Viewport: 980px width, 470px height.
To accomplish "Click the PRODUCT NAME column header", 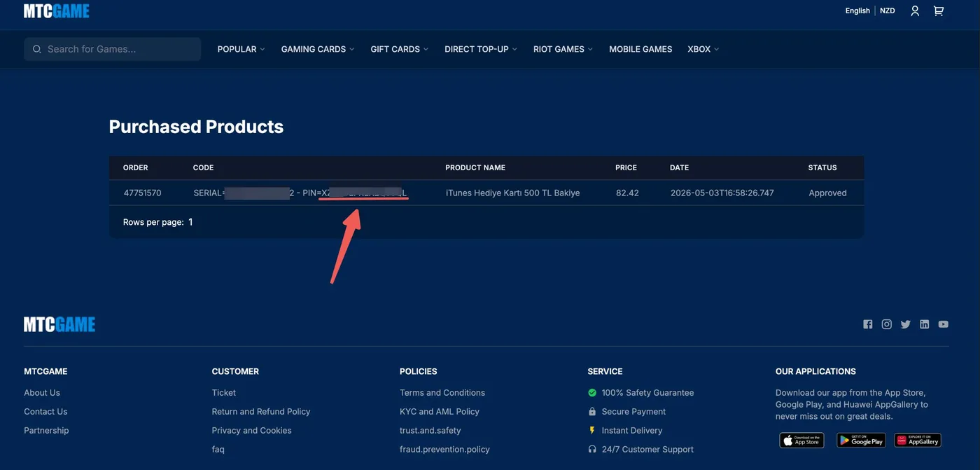I will pos(475,168).
